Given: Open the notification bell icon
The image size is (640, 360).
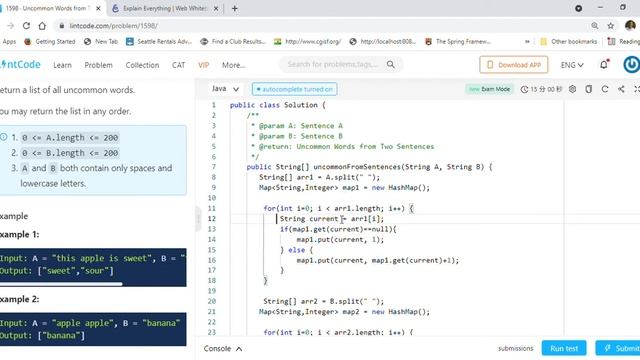Looking at the screenshot, I should tap(604, 64).
